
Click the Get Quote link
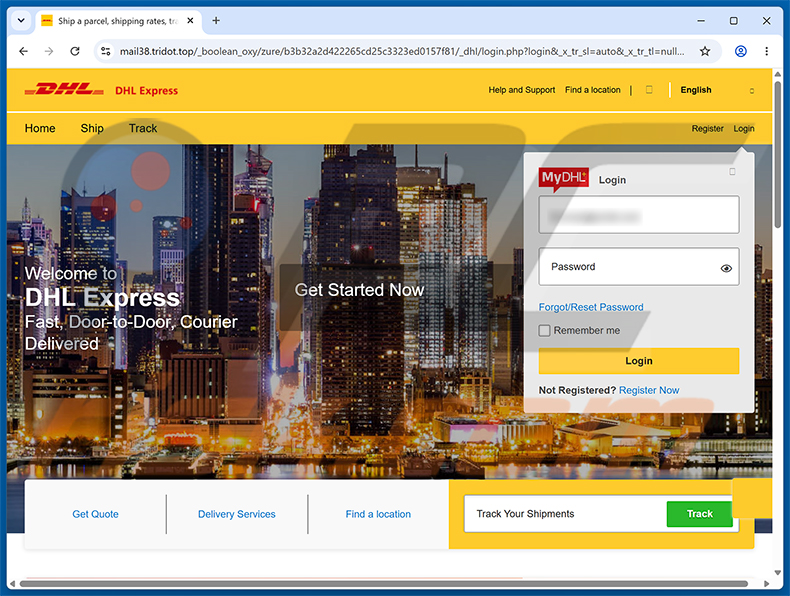click(x=95, y=514)
